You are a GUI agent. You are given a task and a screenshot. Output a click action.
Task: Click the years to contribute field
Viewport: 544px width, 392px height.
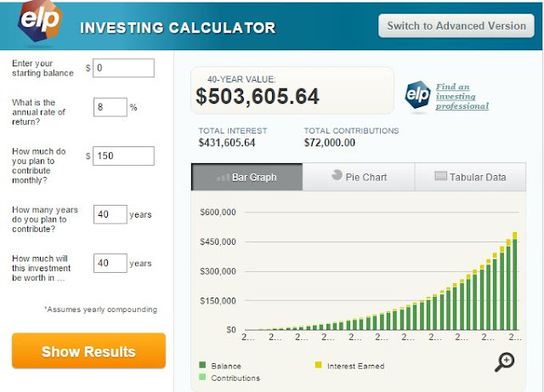coord(110,214)
